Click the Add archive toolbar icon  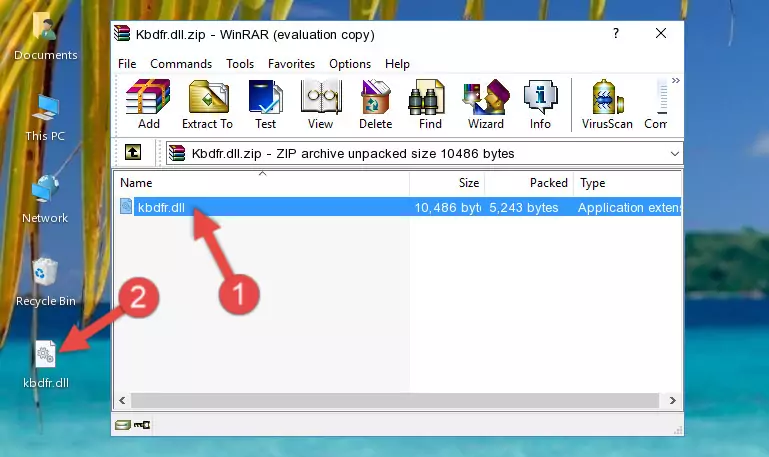148,104
